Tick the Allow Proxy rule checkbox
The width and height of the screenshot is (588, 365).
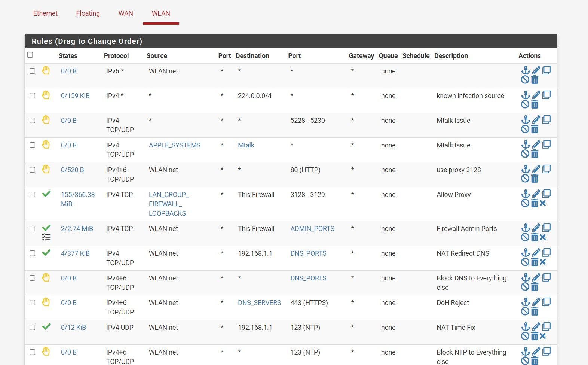click(x=33, y=195)
